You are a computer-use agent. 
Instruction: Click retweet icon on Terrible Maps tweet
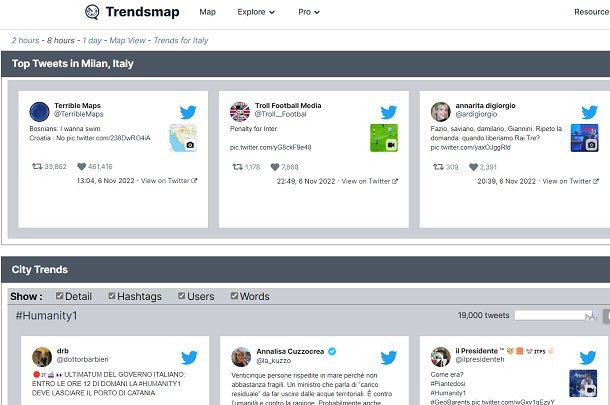37,167
